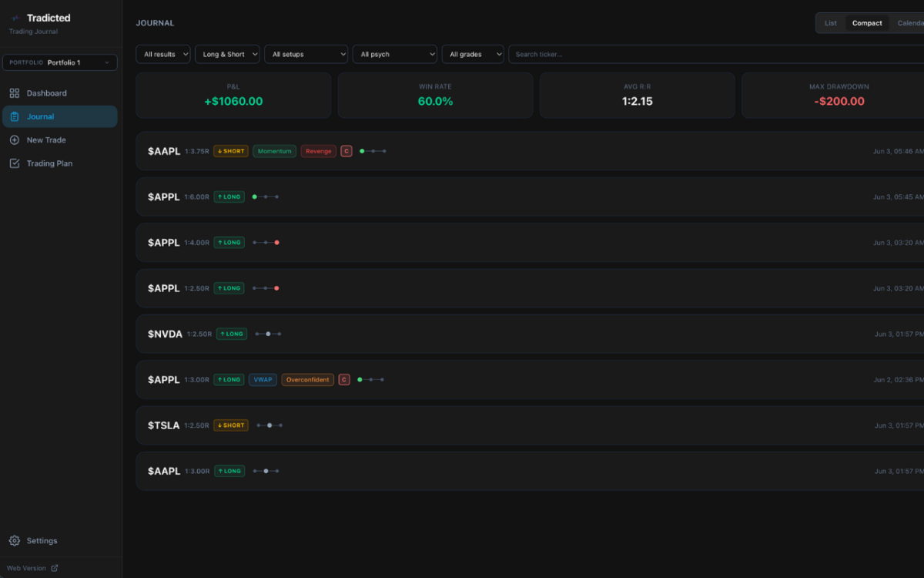Viewport: 924px width, 578px height.
Task: Click the Tradicted logo icon
Action: coord(16,18)
